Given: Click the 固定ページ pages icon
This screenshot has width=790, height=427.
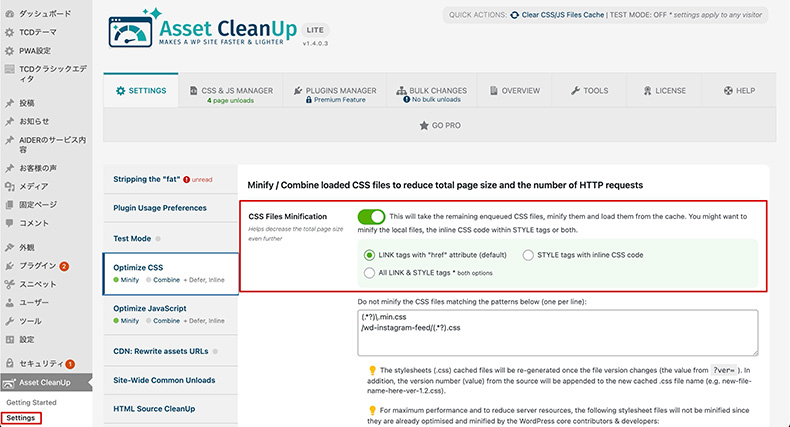Looking at the screenshot, I should pyautogui.click(x=10, y=205).
